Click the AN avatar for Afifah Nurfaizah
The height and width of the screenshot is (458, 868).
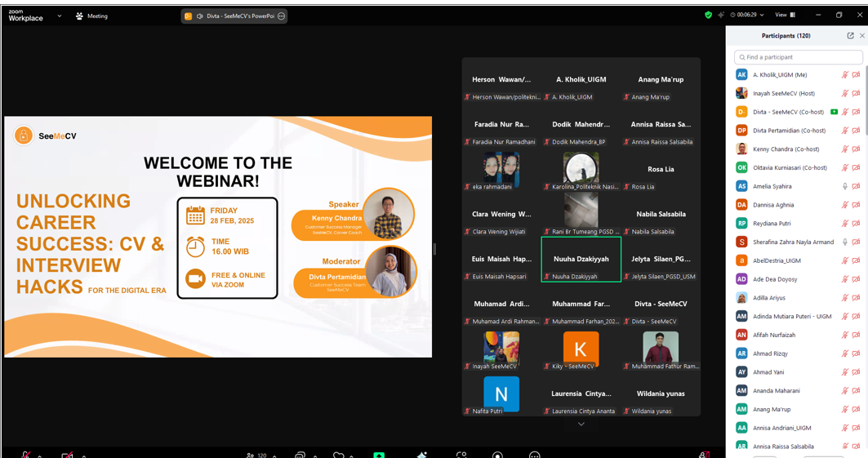tap(741, 335)
